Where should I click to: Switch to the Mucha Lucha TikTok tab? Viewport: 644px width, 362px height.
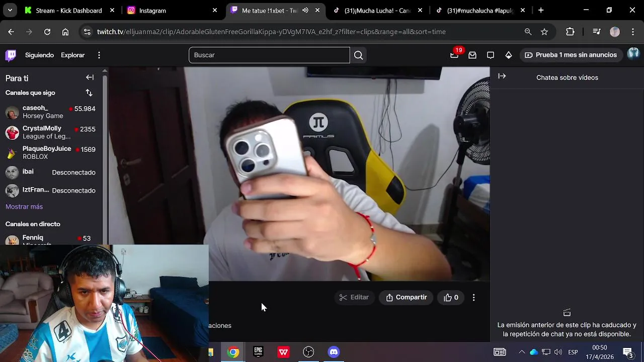point(377,10)
